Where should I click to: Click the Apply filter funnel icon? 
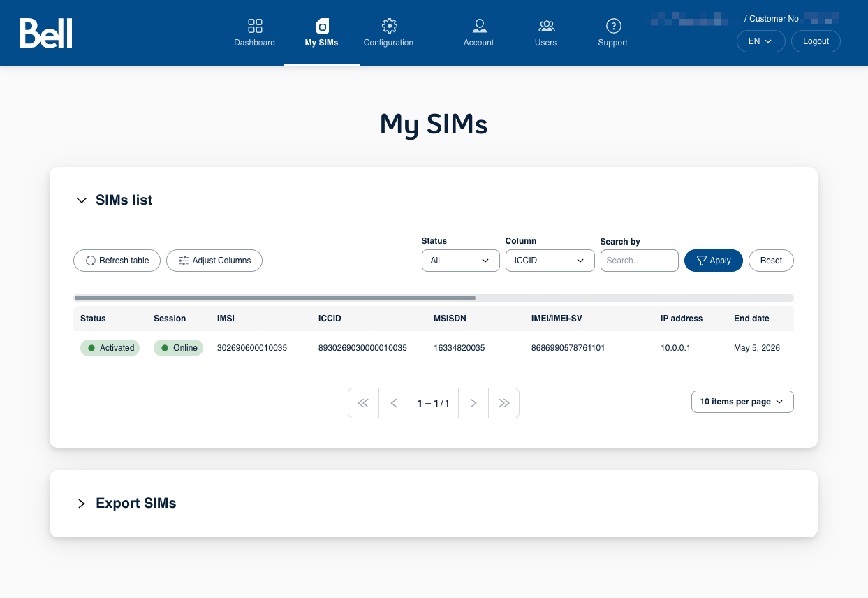pos(700,260)
